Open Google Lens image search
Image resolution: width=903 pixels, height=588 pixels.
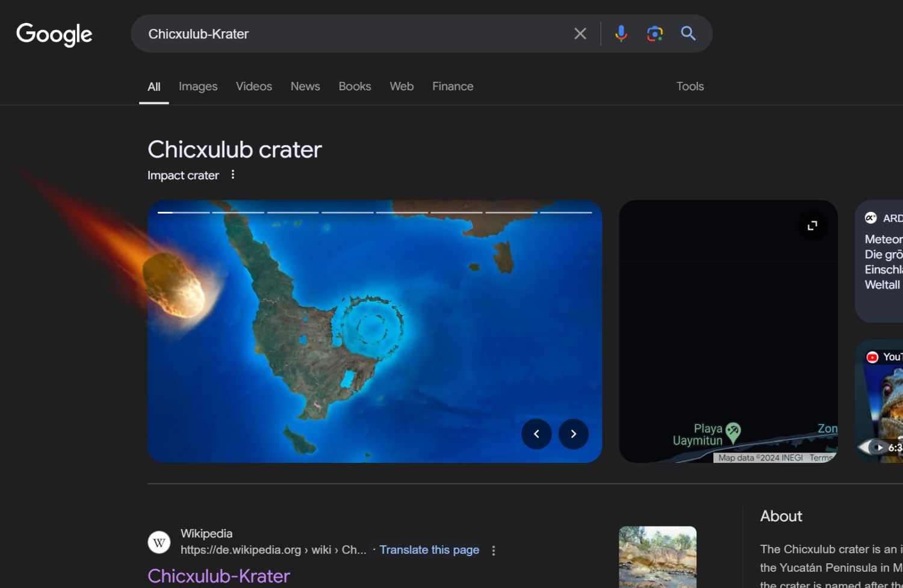654,34
